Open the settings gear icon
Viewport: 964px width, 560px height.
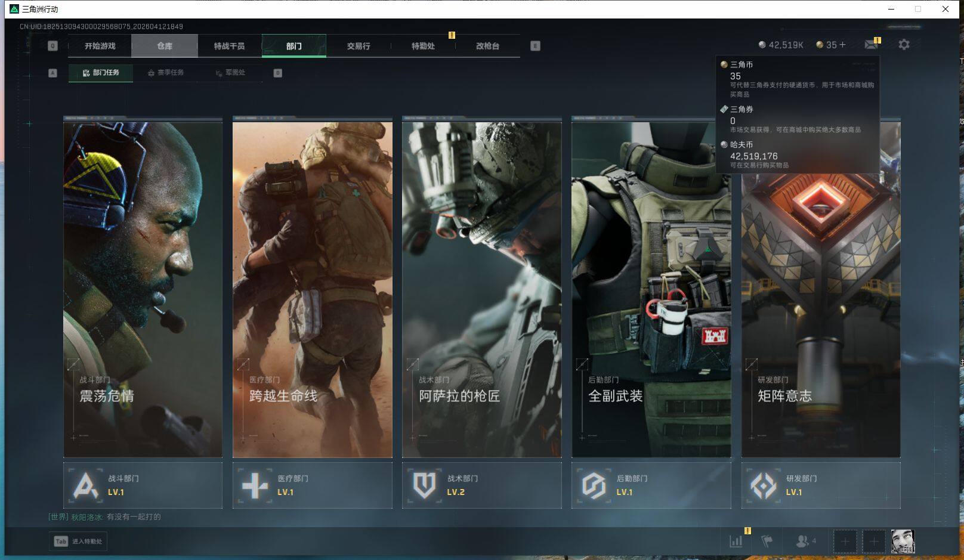pyautogui.click(x=904, y=45)
